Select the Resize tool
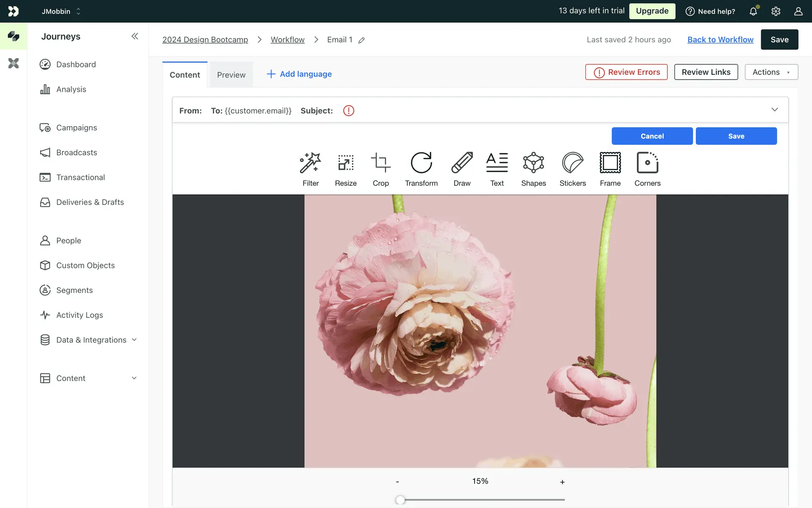Screen dimensions: 812x508 [x=346, y=169]
